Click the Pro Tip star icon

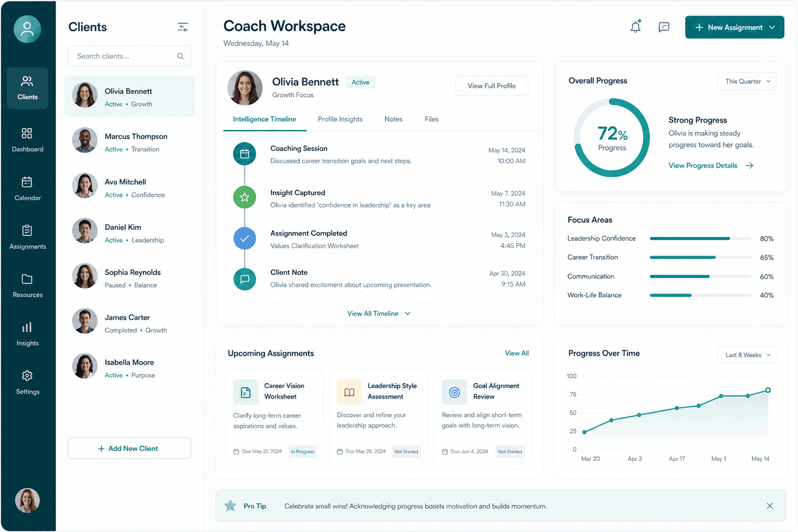pos(230,506)
